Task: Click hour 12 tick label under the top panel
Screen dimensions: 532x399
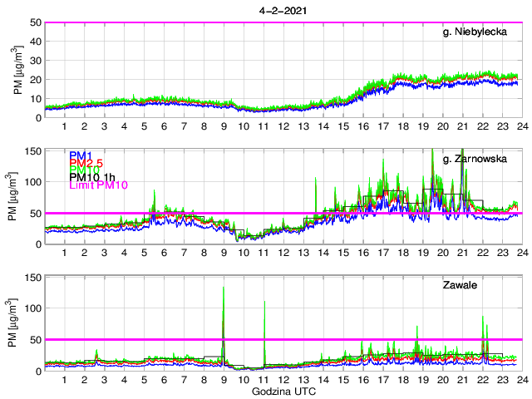Action: point(283,126)
